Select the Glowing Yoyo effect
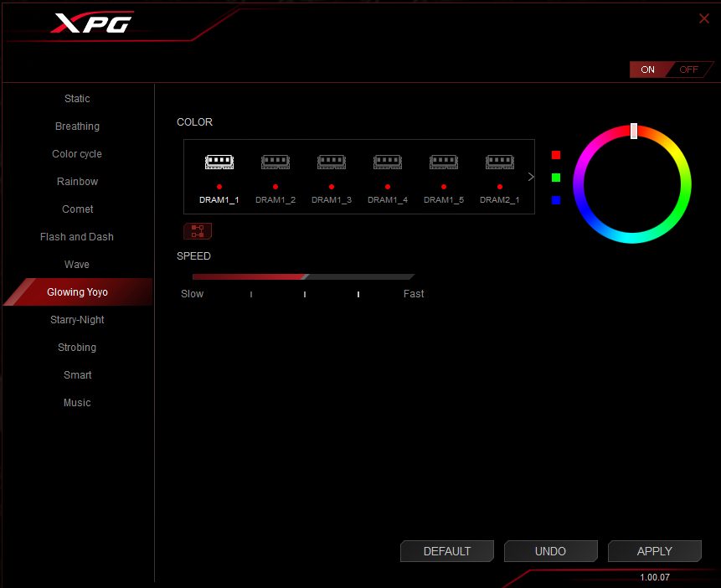This screenshot has height=588, width=721. click(x=77, y=291)
